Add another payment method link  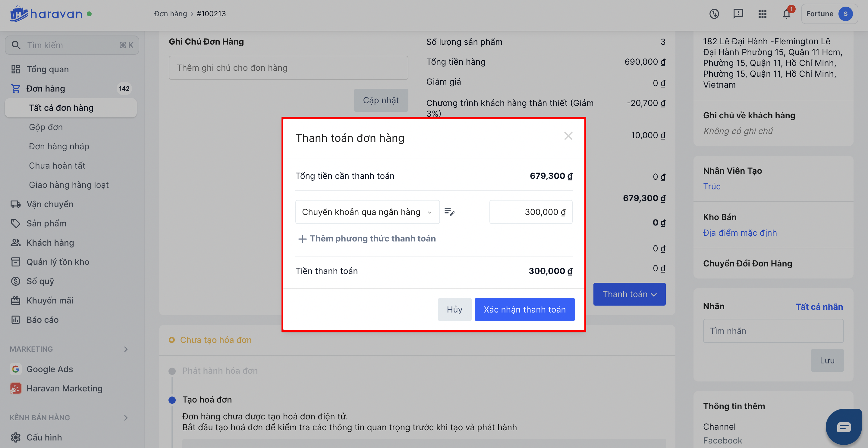point(367,238)
